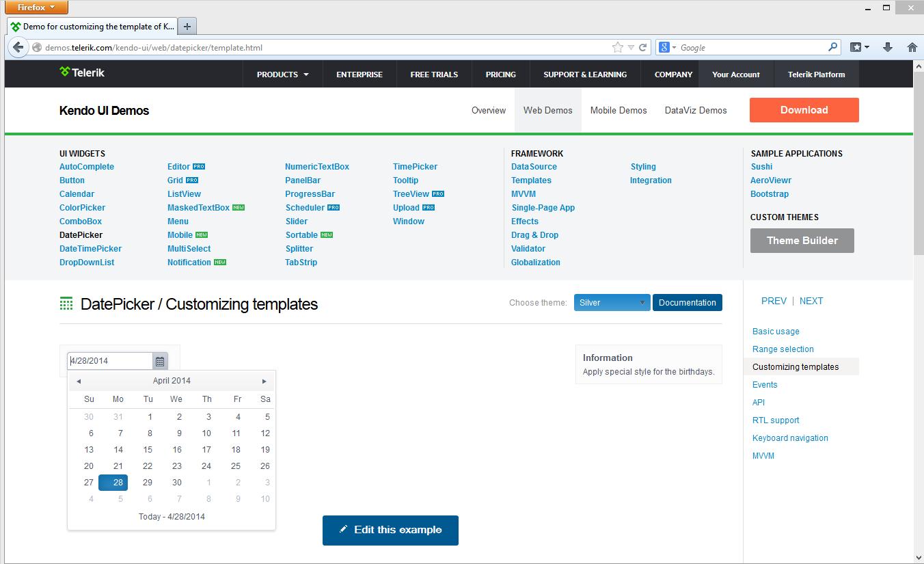Click the Edit this example button
Viewport: 924px width, 564px height.
coord(390,531)
